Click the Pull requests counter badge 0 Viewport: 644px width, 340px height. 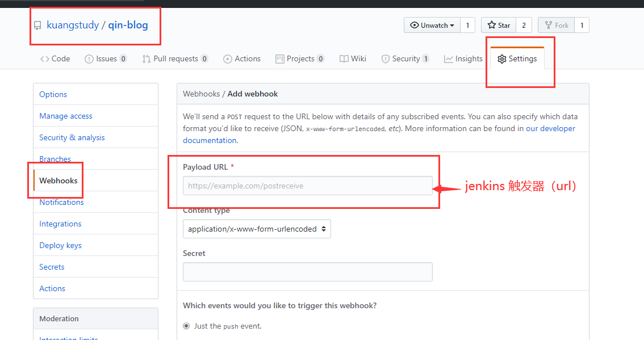tap(204, 58)
